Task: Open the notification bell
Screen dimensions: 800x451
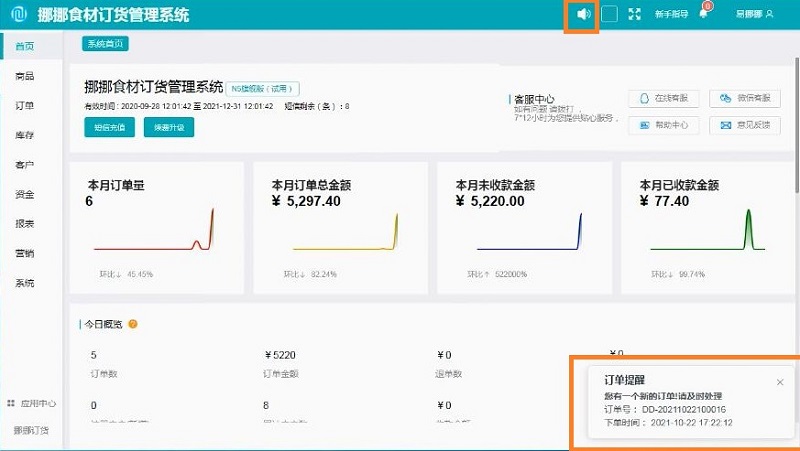Action: (704, 14)
